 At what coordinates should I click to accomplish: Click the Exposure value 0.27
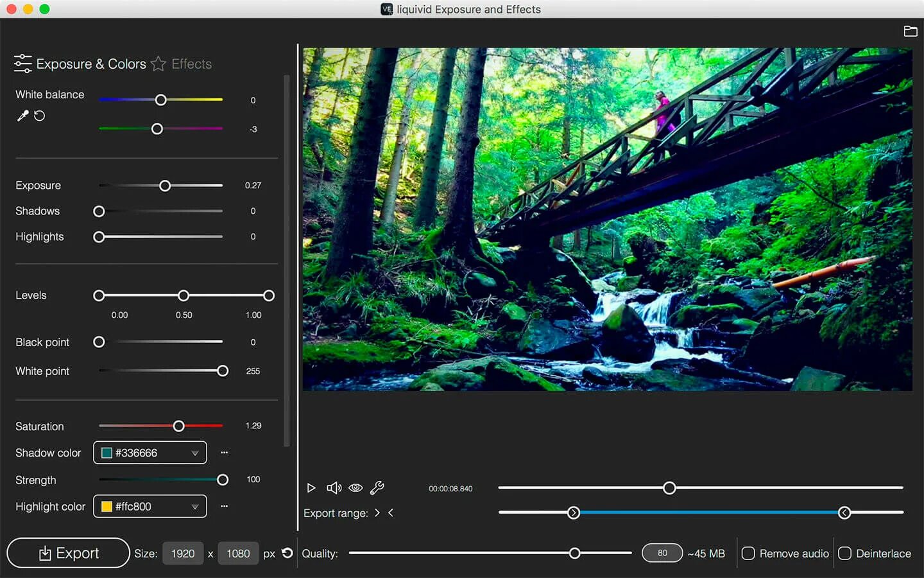(x=253, y=185)
